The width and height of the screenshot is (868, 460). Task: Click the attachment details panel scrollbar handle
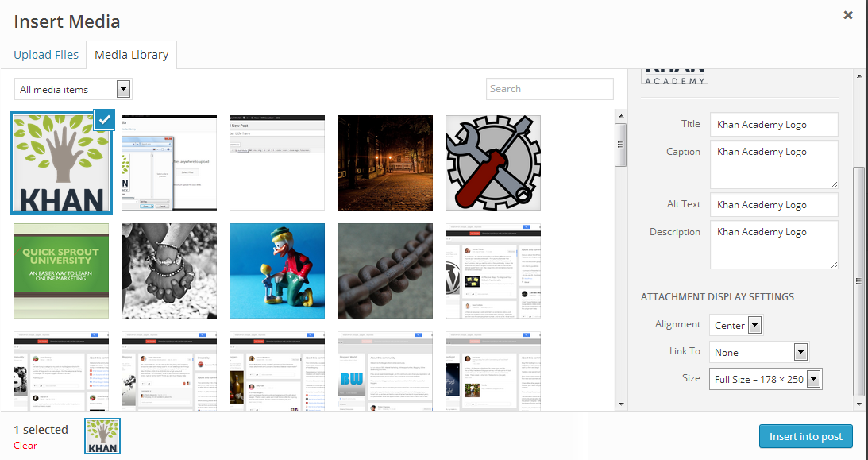click(858, 282)
